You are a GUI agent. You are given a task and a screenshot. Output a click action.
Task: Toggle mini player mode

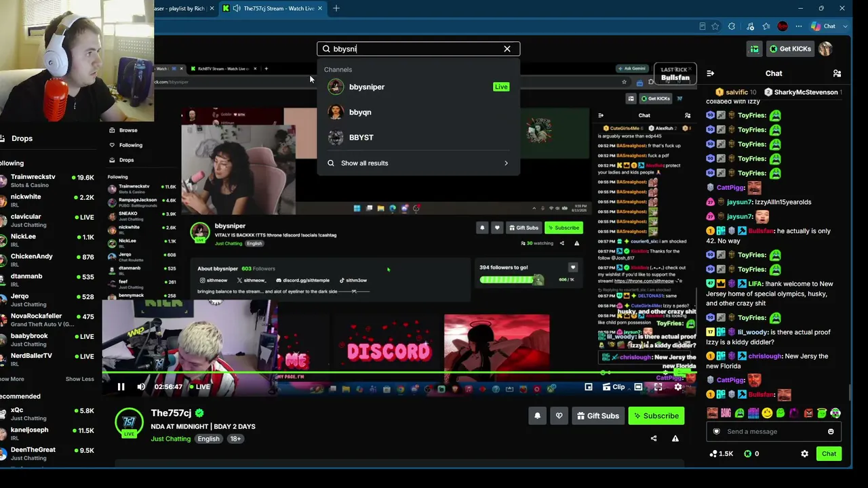(589, 387)
